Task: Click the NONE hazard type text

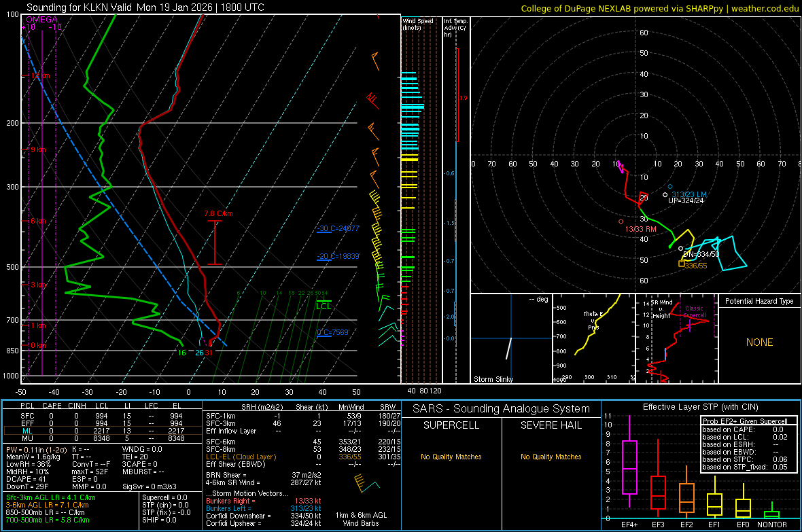Action: tap(759, 342)
